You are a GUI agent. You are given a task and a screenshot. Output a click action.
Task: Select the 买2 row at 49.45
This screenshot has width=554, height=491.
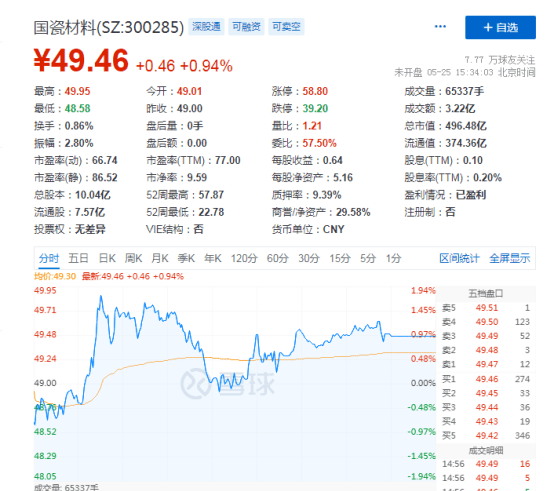[486, 393]
